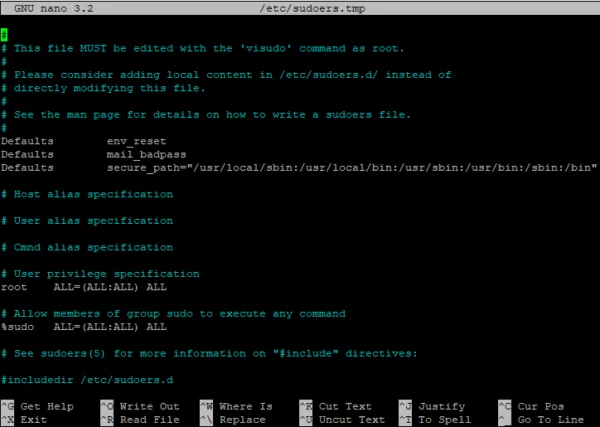Select the Replace shortcut label
Image resolution: width=600 pixels, height=427 pixels.
coord(241,420)
